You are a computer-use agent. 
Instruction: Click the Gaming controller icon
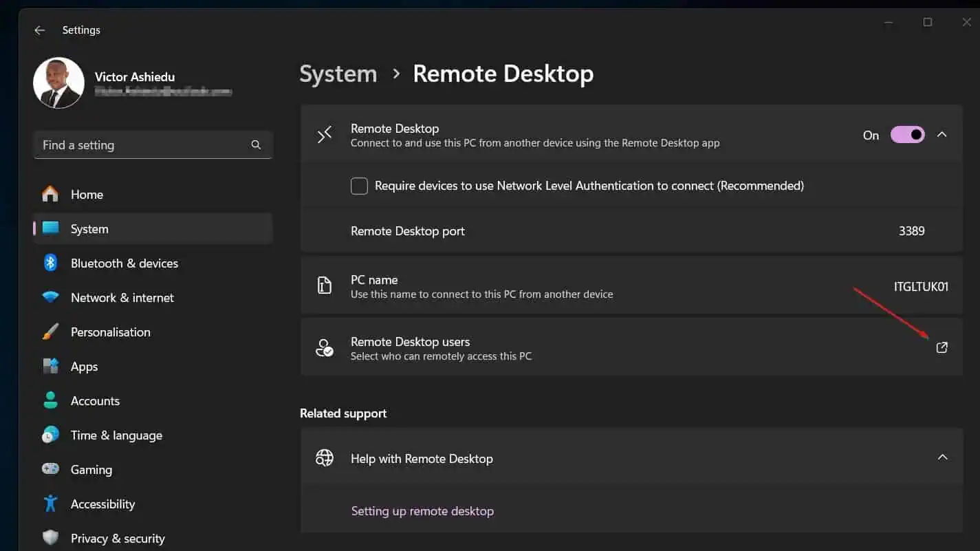coord(50,469)
